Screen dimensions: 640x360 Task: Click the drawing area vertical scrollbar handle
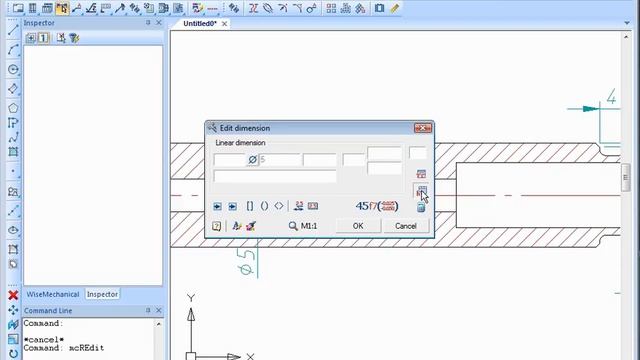tap(625, 177)
